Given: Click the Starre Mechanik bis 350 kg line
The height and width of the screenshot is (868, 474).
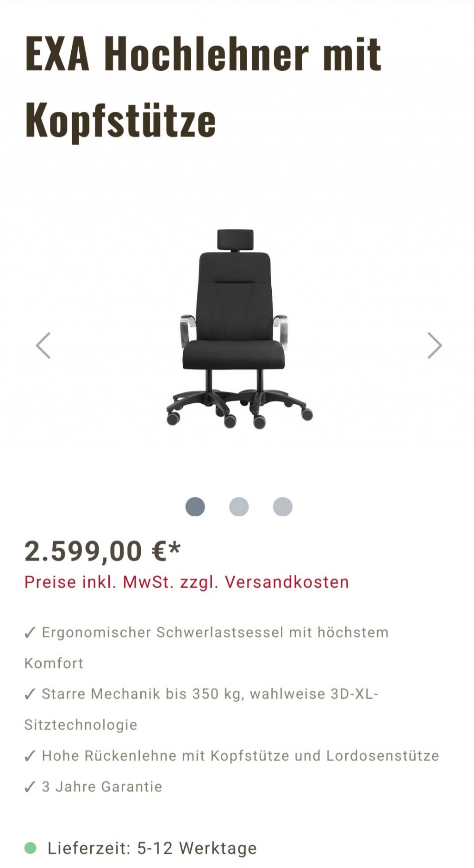Looking at the screenshot, I should click(x=201, y=709).
